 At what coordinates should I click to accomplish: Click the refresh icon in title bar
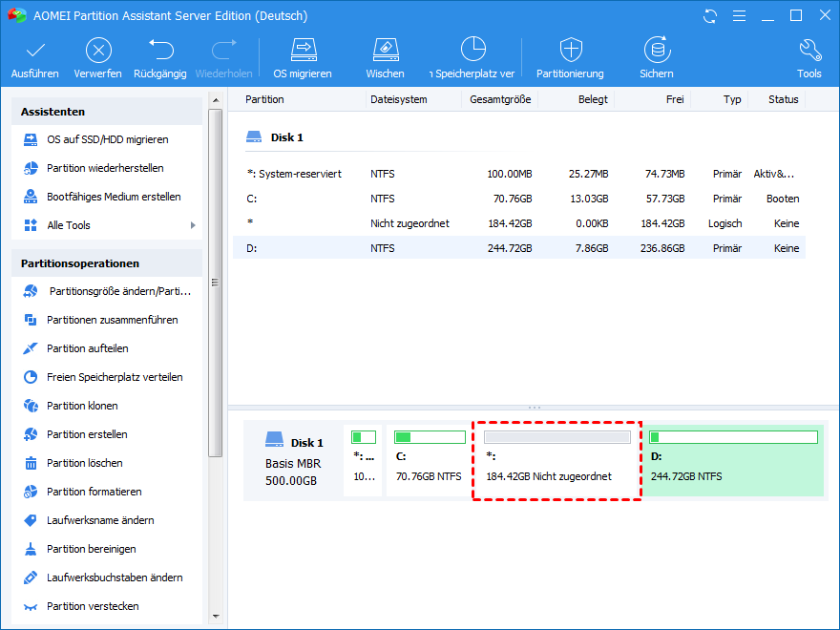tap(709, 15)
